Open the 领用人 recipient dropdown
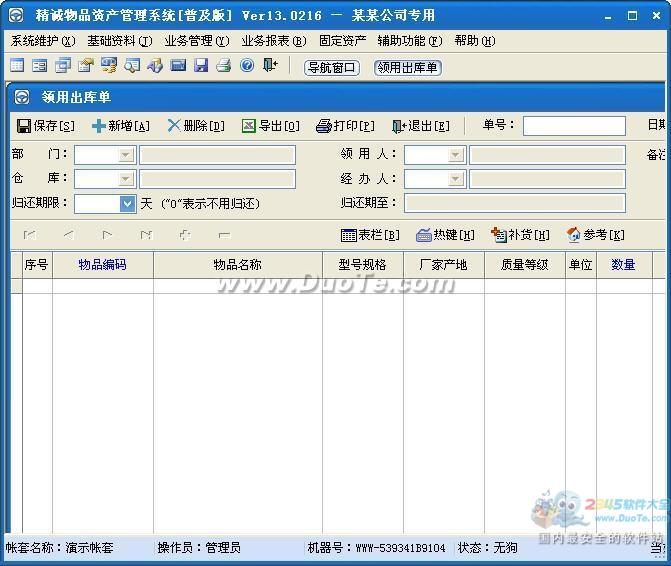671x566 pixels. pos(456,155)
